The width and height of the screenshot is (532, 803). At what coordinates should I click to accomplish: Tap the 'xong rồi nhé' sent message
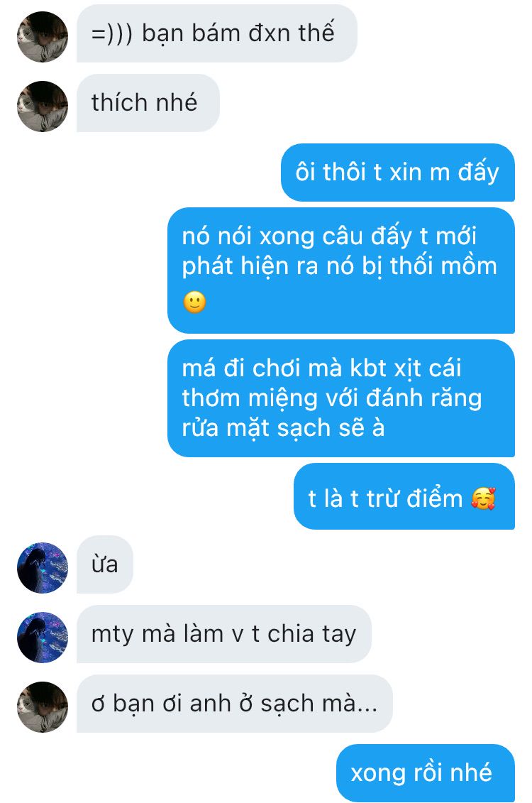425,772
